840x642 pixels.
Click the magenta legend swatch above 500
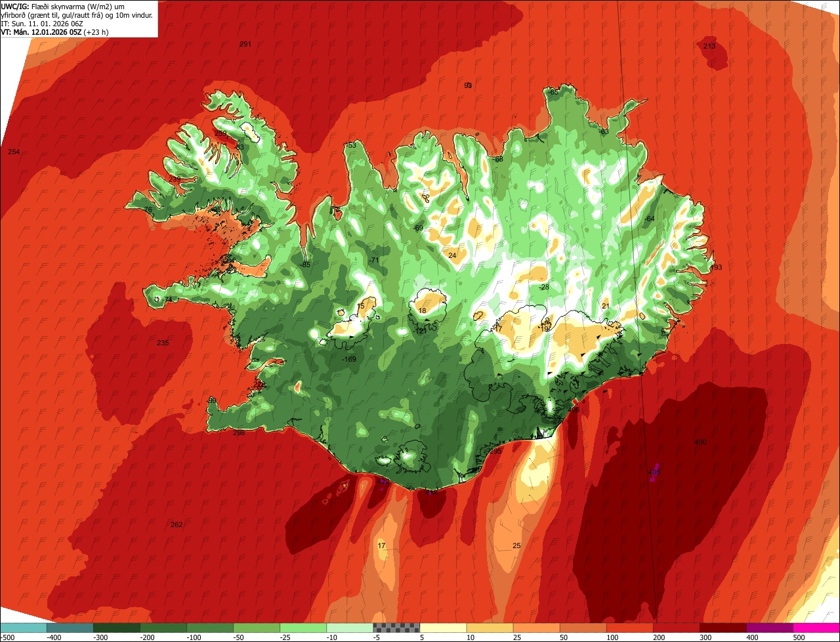coord(816,628)
